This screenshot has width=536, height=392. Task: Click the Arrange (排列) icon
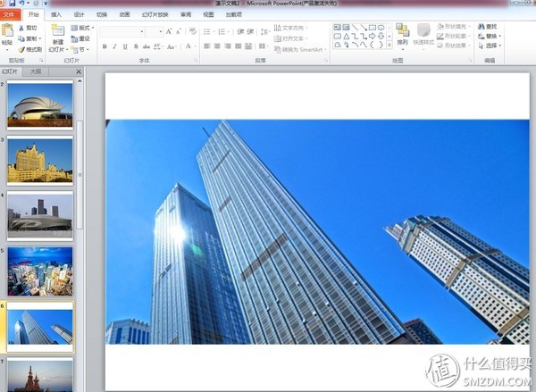(x=402, y=30)
